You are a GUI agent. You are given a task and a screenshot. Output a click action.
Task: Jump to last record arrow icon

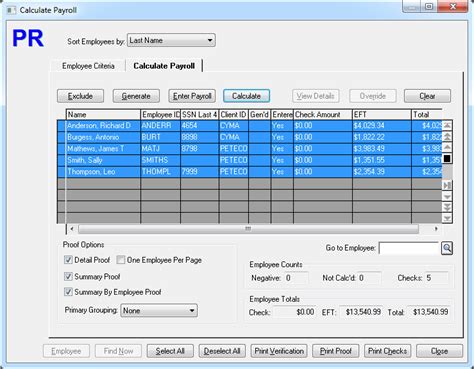click(447, 185)
